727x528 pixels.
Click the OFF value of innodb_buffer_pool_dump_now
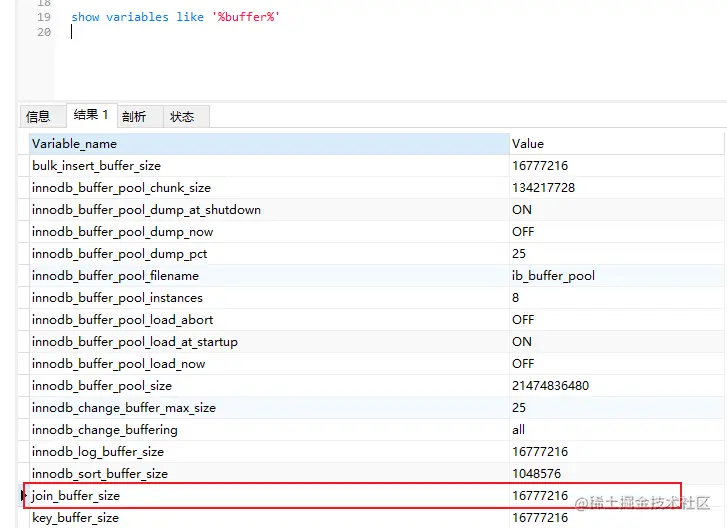point(523,232)
